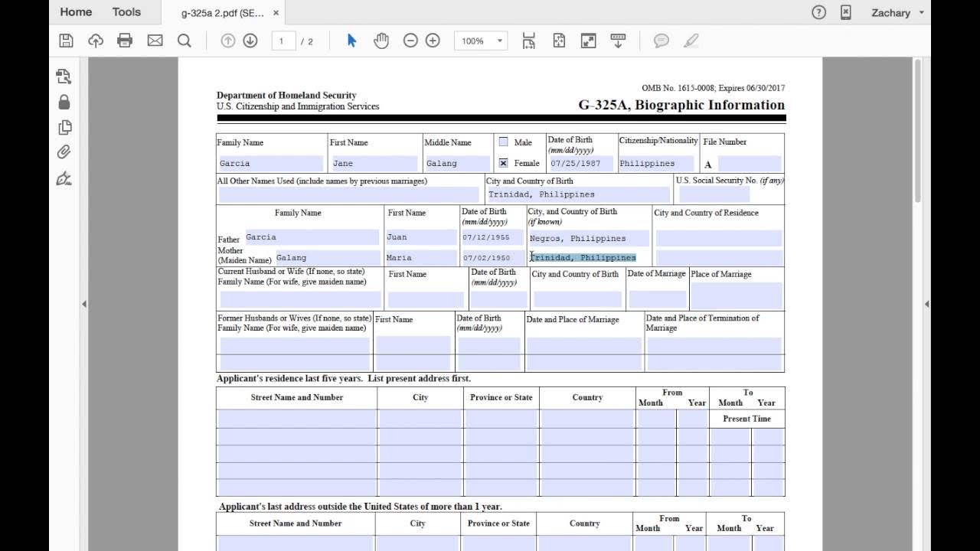Print the document with printer icon
980x551 pixels.
pyautogui.click(x=125, y=41)
